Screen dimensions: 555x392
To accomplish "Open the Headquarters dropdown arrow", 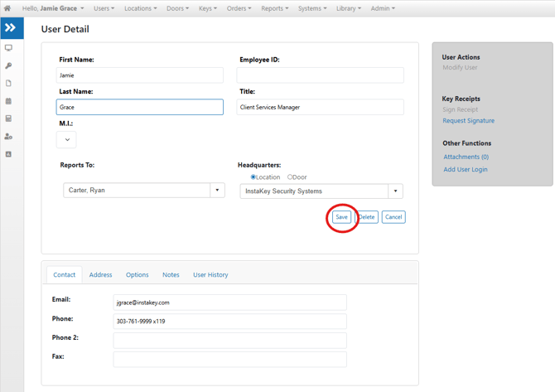I will tap(395, 191).
